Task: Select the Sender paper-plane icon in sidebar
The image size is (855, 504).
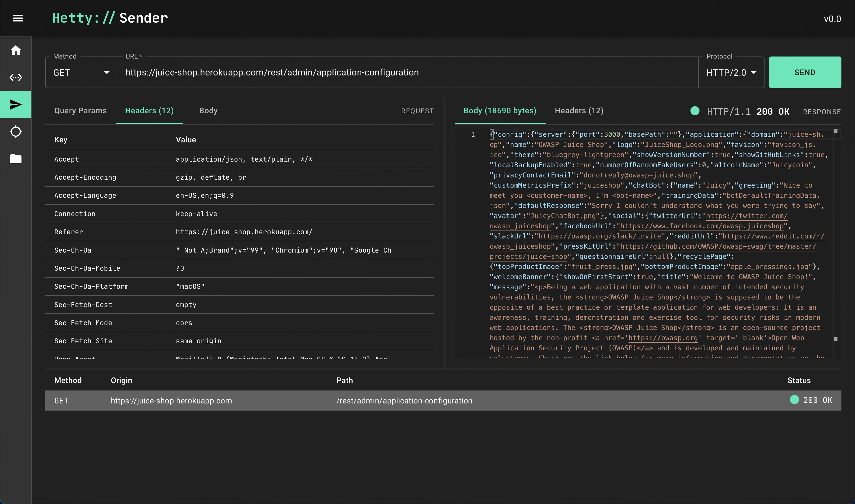Action: pos(16,105)
